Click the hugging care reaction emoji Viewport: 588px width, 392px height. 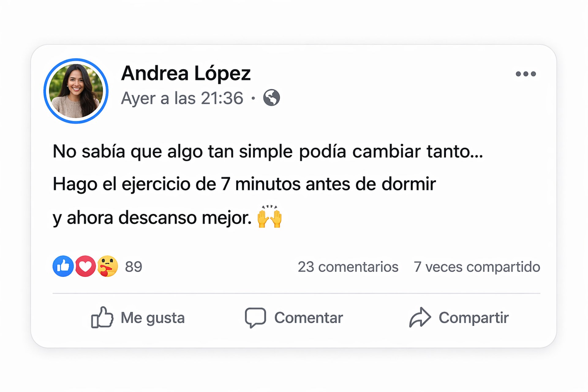[107, 266]
